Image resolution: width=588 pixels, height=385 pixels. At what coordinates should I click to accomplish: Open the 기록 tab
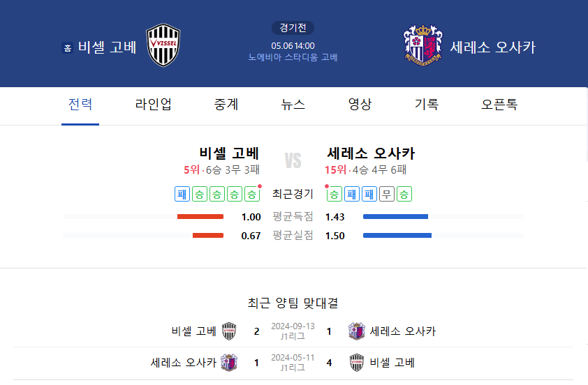click(x=427, y=104)
